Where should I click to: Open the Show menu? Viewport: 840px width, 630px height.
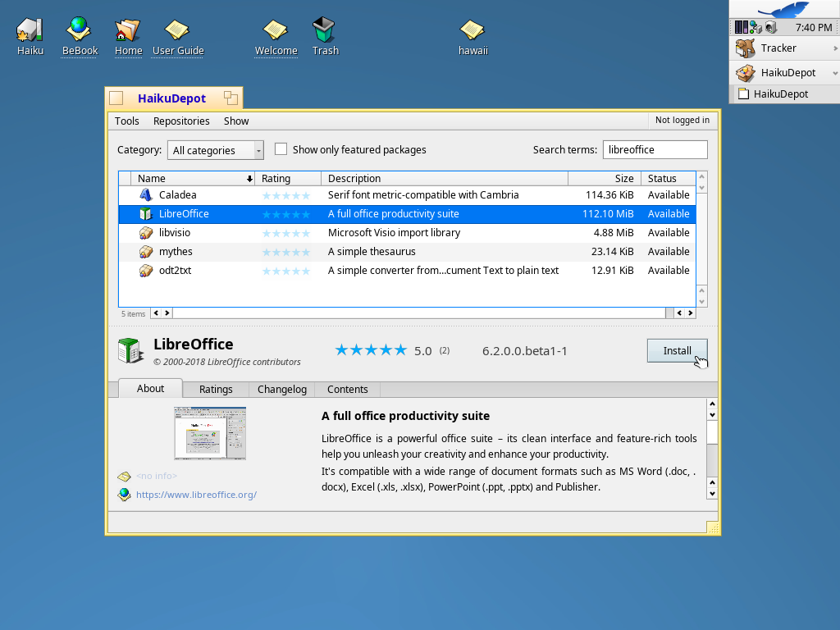[236, 121]
